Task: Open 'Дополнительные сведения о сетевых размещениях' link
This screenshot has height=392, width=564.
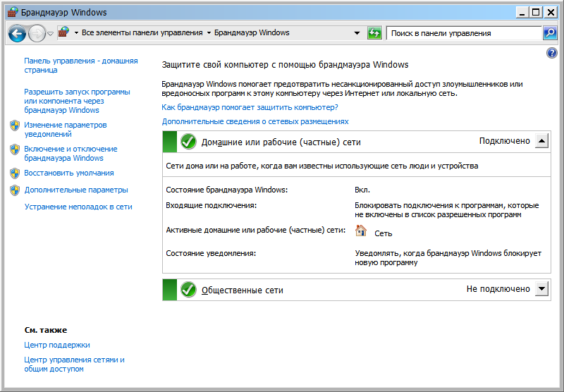Action: (255, 121)
